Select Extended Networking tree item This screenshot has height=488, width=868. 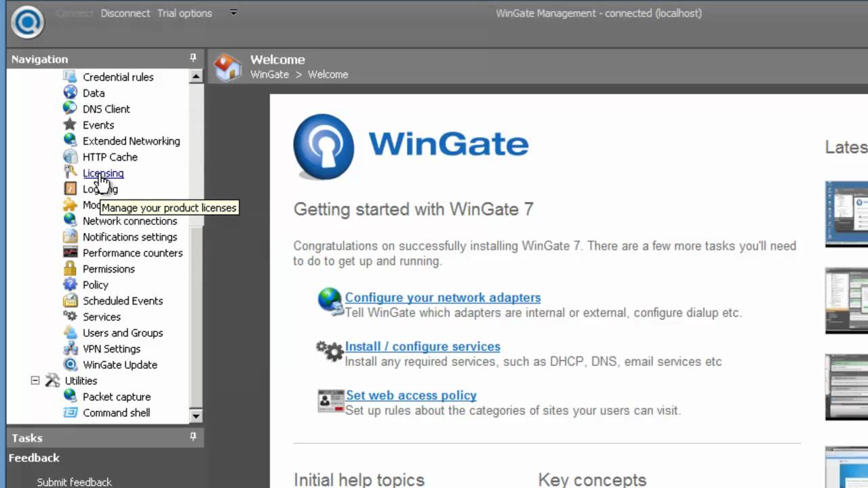click(x=132, y=141)
